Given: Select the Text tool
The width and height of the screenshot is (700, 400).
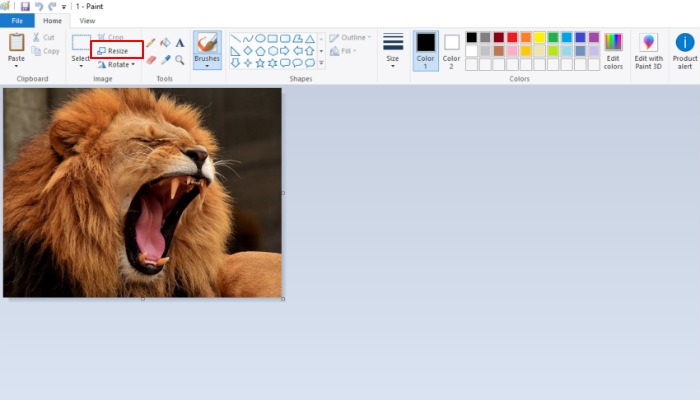Looking at the screenshot, I should (180, 43).
